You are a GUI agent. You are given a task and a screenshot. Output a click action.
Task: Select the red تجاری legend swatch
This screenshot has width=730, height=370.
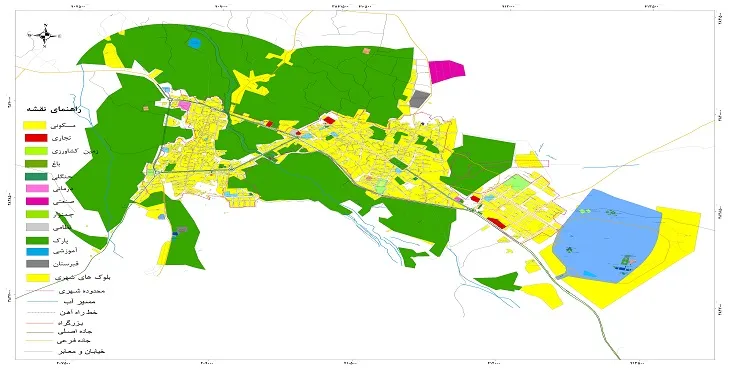pos(35,138)
